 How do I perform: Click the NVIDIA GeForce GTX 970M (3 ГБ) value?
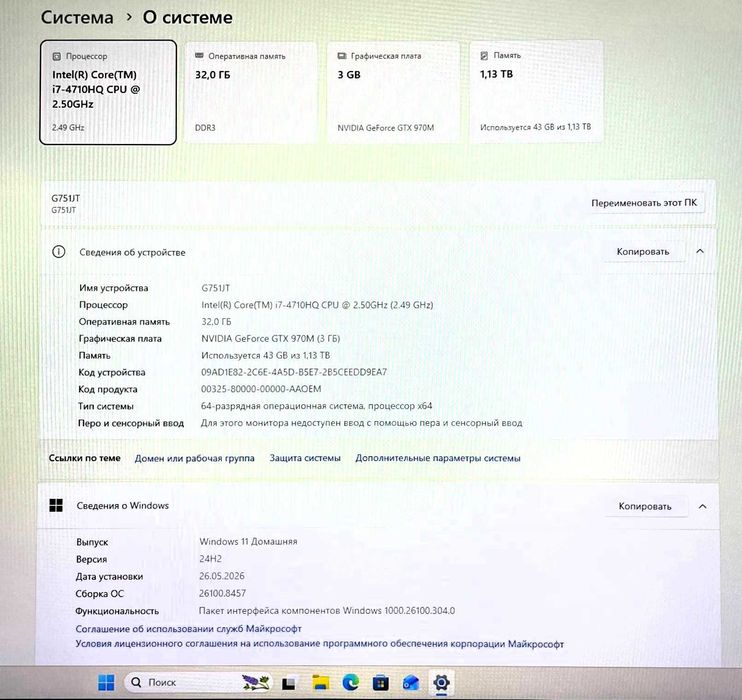coord(271,338)
